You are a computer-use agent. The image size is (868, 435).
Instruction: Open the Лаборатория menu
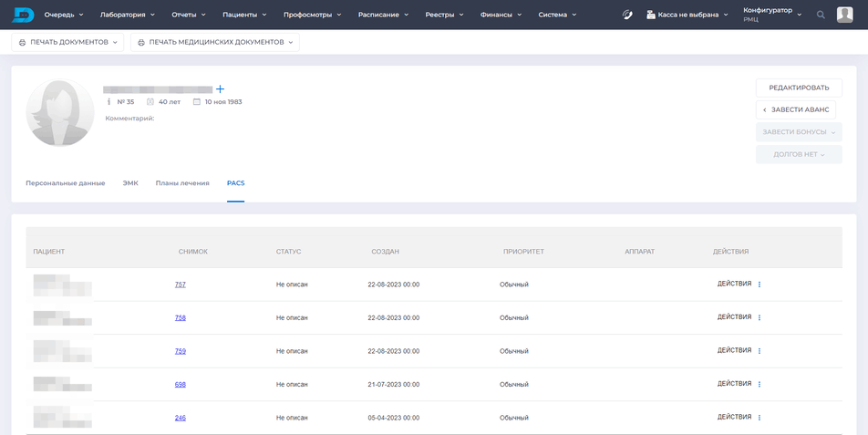point(128,15)
